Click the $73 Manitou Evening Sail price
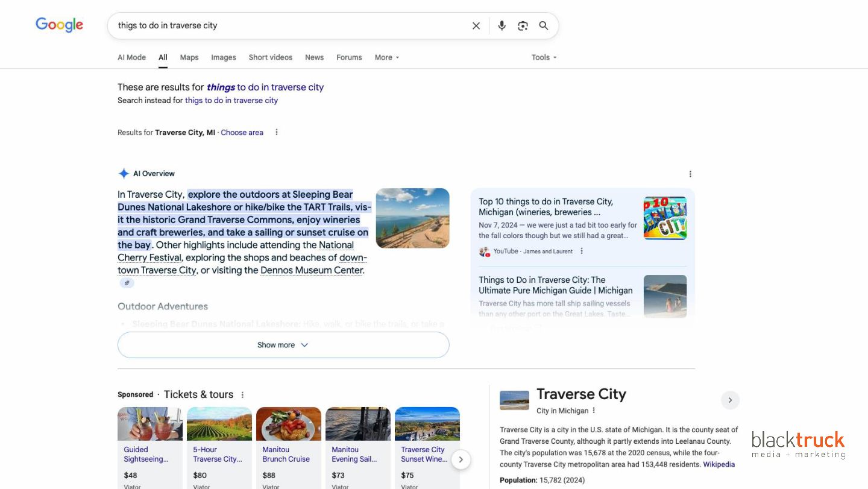Image resolution: width=868 pixels, height=489 pixels. (339, 475)
